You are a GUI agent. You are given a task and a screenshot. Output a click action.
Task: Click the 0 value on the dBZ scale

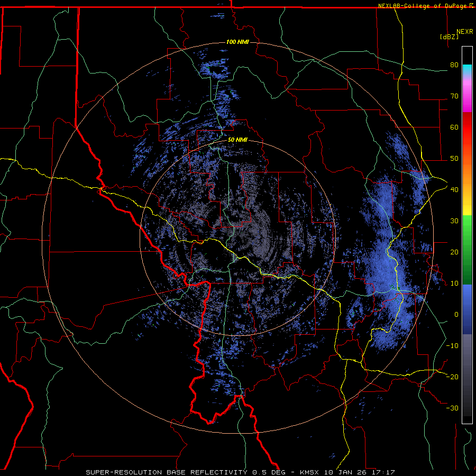coord(456,315)
